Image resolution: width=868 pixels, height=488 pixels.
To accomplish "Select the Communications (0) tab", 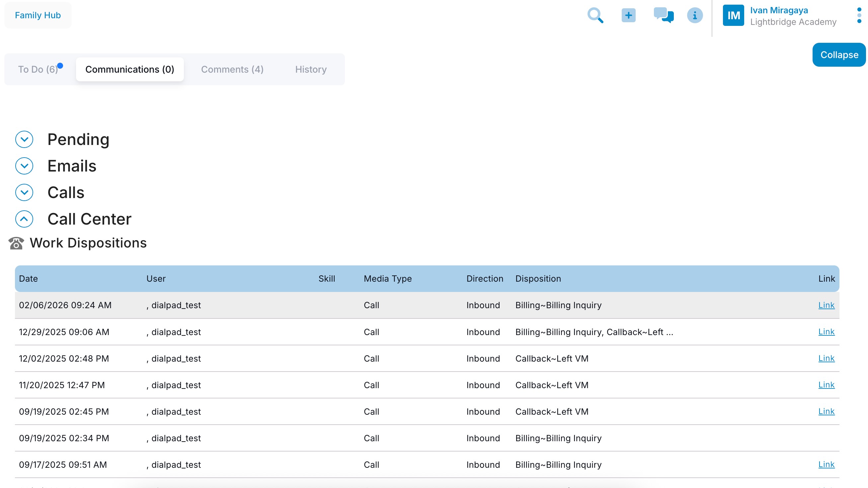I will coord(130,69).
